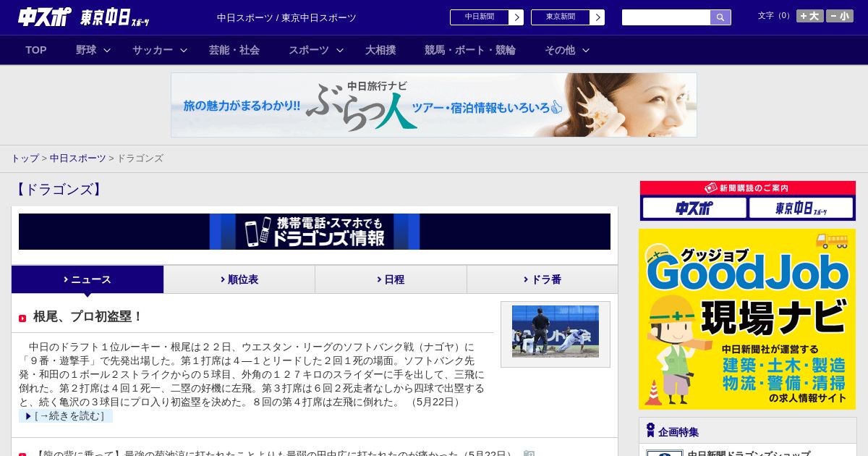Expand the その他 dropdown chevron
Screen dimensions: 868x456
pos(586,50)
